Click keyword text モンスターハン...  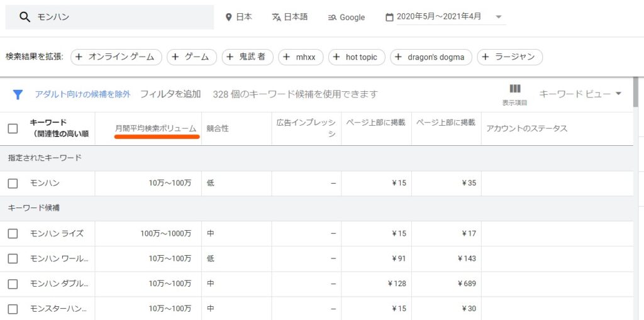click(x=58, y=309)
